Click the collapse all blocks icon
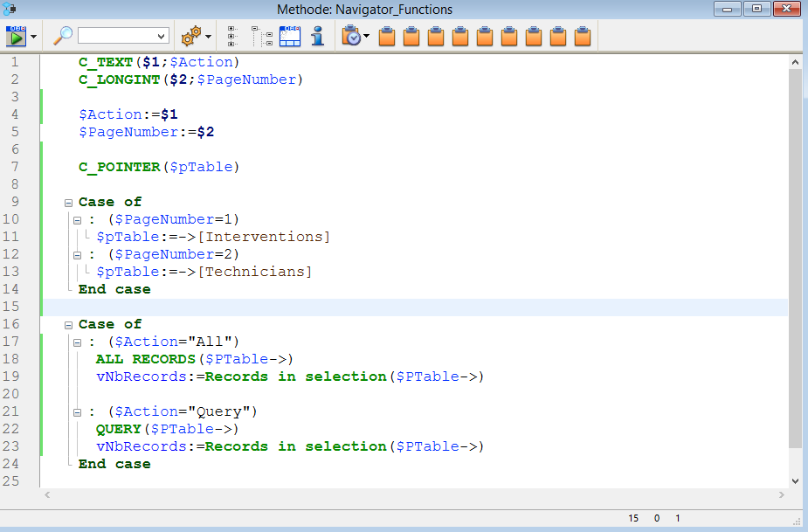This screenshot has height=532, width=808. pyautogui.click(x=262, y=36)
